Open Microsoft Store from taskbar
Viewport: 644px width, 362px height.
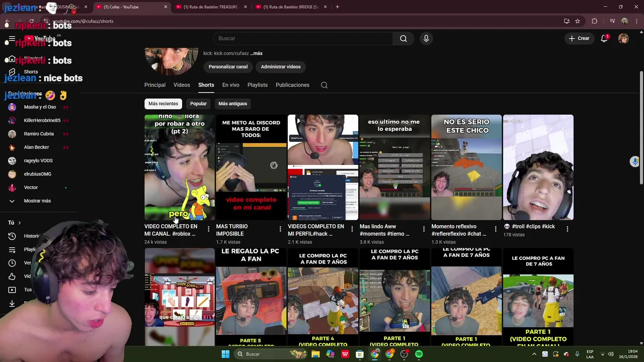tap(360, 354)
